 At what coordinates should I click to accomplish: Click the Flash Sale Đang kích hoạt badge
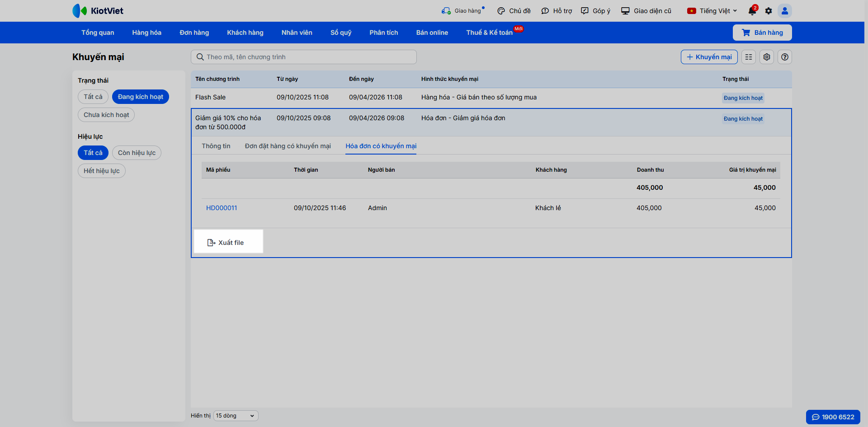click(x=743, y=98)
